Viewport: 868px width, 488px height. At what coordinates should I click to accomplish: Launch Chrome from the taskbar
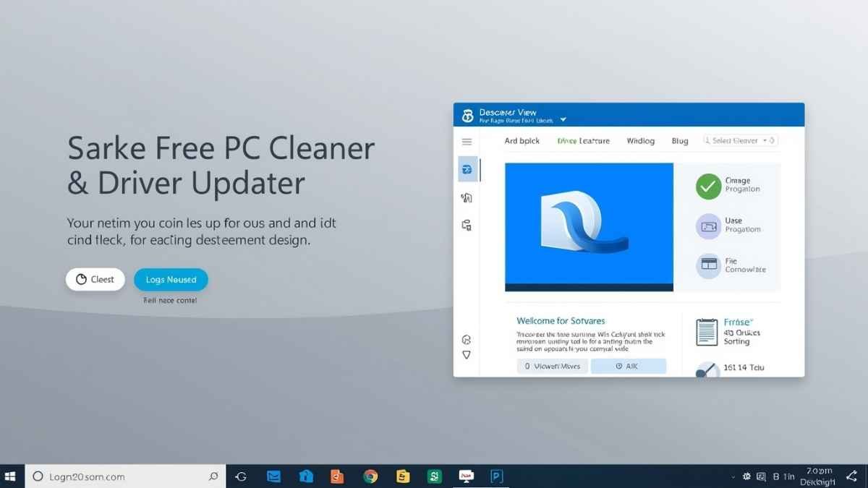click(x=369, y=476)
